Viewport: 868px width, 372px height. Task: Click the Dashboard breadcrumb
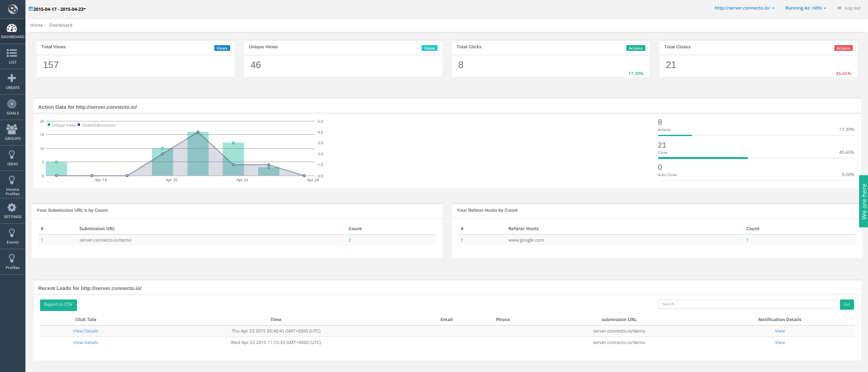pos(60,25)
